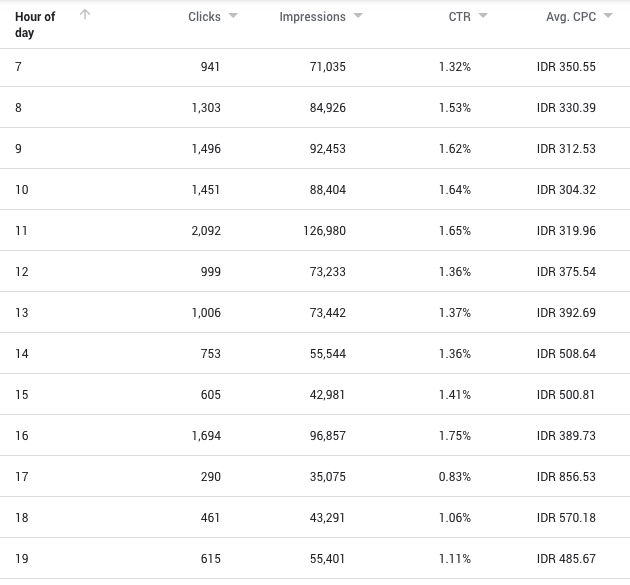This screenshot has height=585, width=630.
Task: Open the CTR column dropdown arrow
Action: 483,16
